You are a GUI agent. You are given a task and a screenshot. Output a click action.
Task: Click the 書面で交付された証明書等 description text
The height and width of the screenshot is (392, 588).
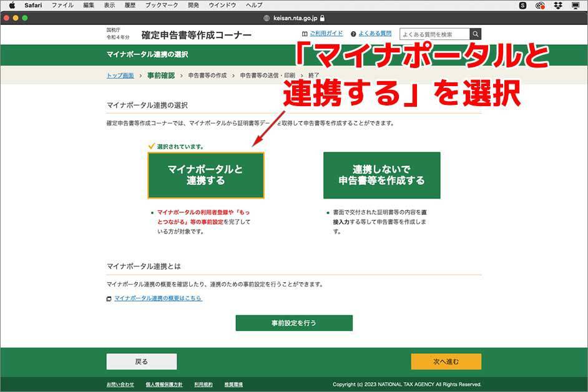(380, 222)
